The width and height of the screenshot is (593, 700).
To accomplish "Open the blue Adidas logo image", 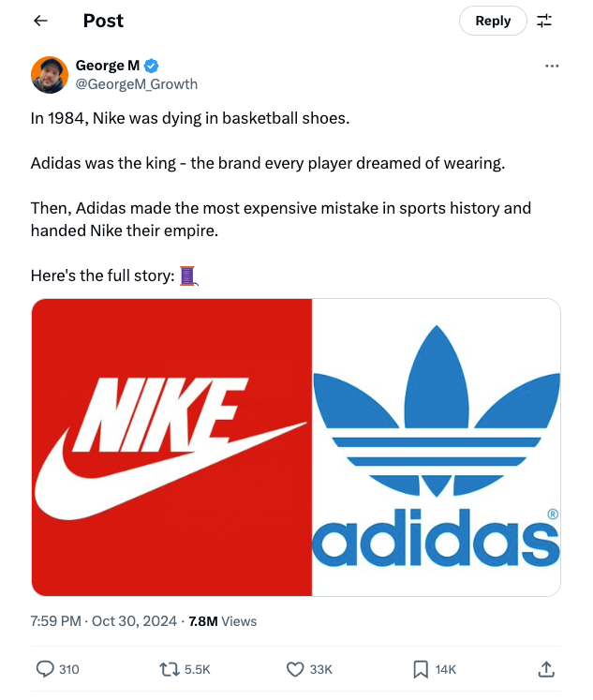I will coord(436,447).
